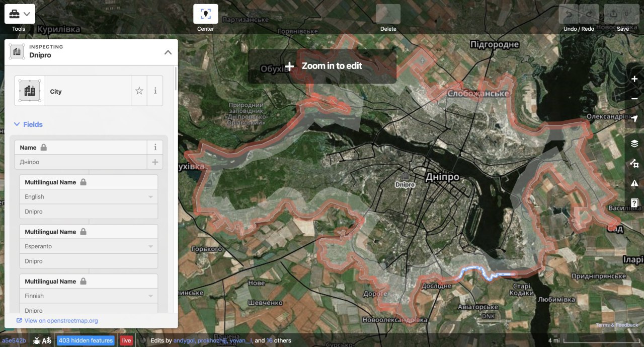Open the Finnish language dropdown
Screen dimensions: 644x347
pos(89,296)
